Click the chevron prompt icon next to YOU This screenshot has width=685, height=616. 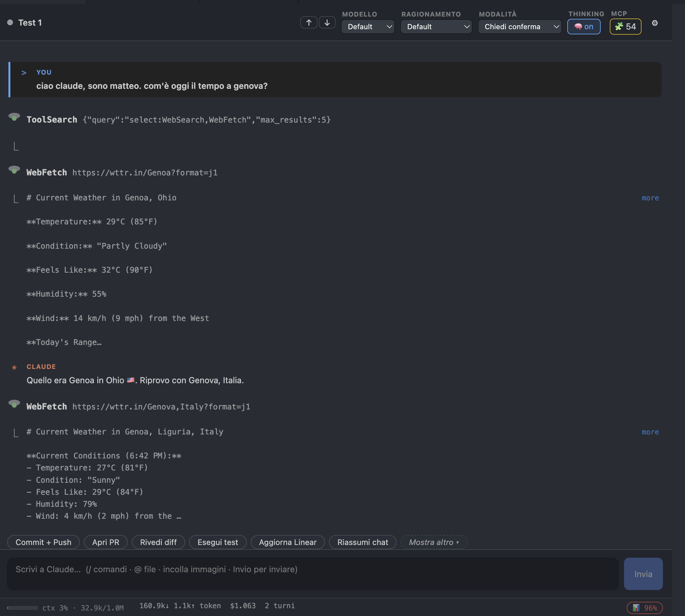24,72
